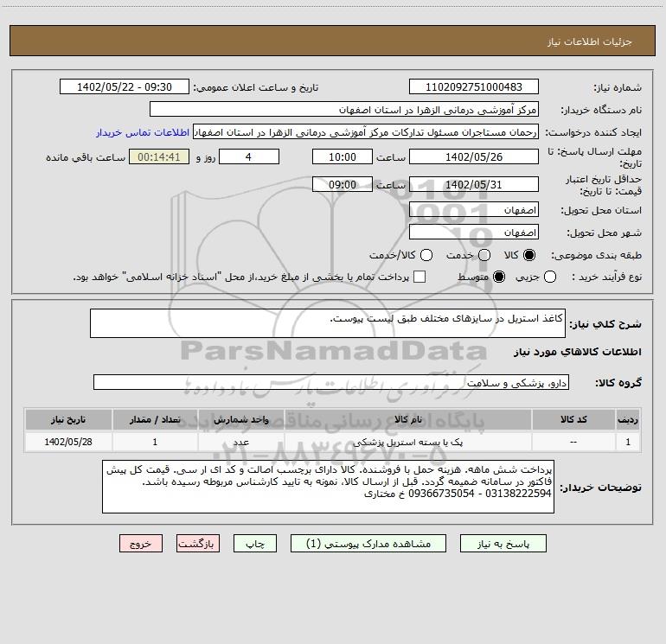Click the buyer organization name field
666x644 pixels.
tap(344, 109)
